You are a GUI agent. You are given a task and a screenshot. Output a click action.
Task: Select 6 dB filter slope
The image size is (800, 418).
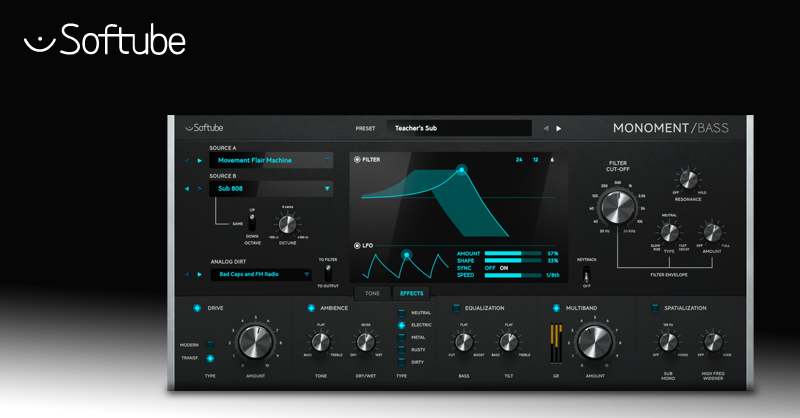(x=552, y=160)
